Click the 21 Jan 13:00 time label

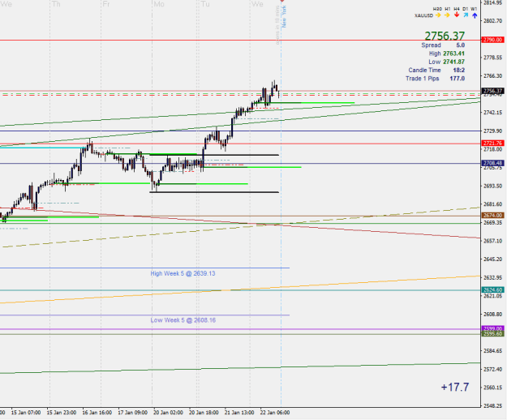[239, 413]
